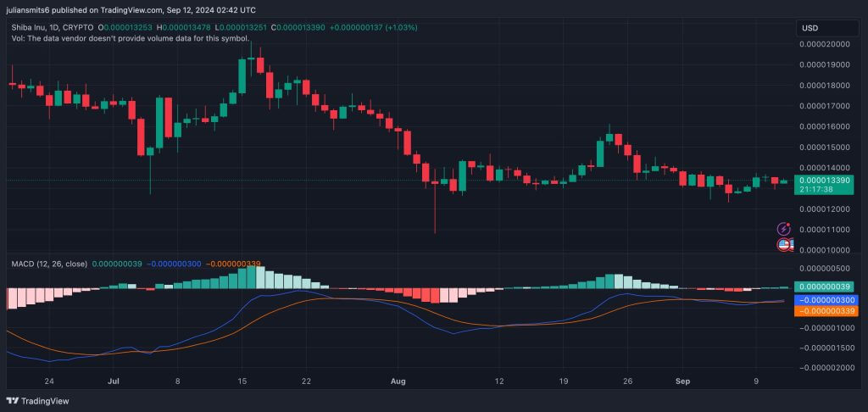Click blue MACD axis label −0.000000300
Viewport: 868px width, 412px height.
point(826,299)
